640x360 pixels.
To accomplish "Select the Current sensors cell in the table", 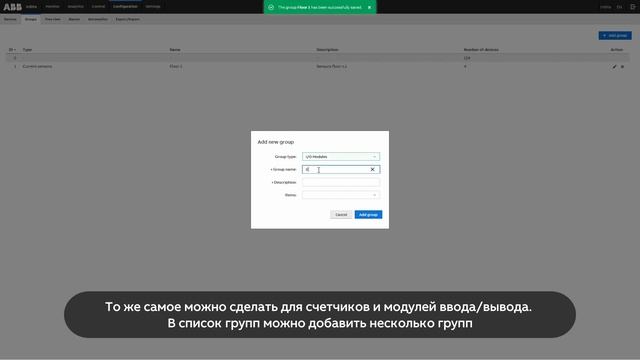I will click(38, 66).
